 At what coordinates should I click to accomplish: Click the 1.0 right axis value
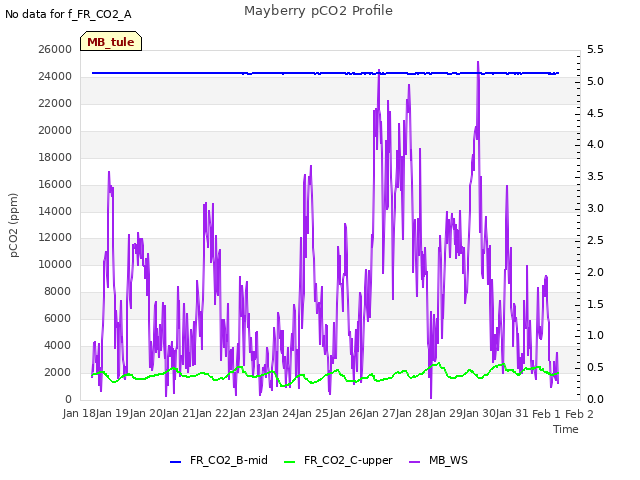click(x=595, y=336)
